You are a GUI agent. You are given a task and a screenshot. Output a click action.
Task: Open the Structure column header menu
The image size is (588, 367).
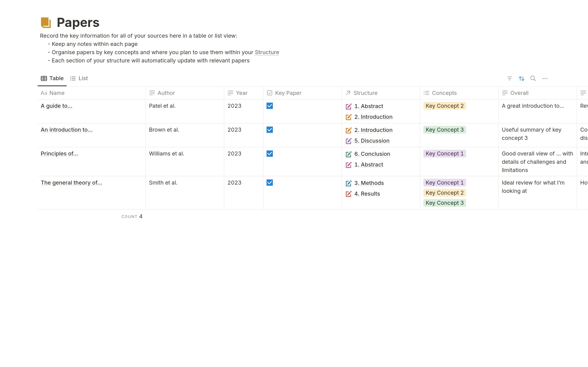coord(381,93)
